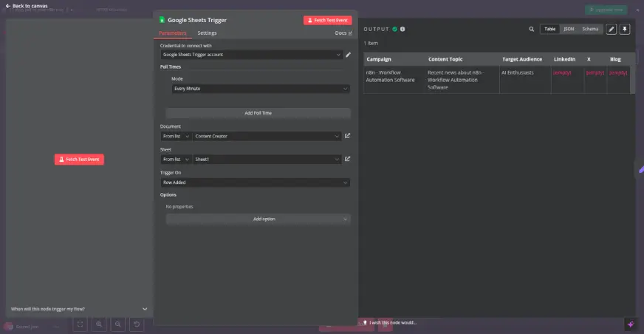The height and width of the screenshot is (334, 644).
Task: Open the credential account dropdown
Action: tap(251, 55)
